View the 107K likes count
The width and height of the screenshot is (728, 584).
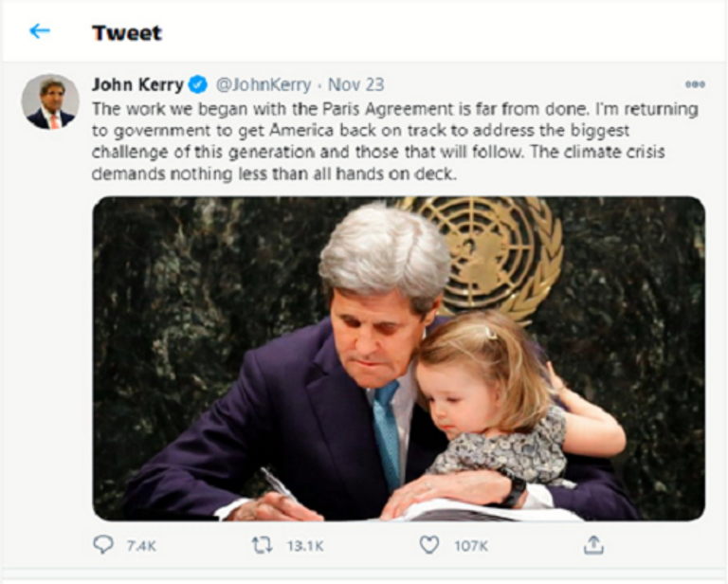tap(469, 546)
